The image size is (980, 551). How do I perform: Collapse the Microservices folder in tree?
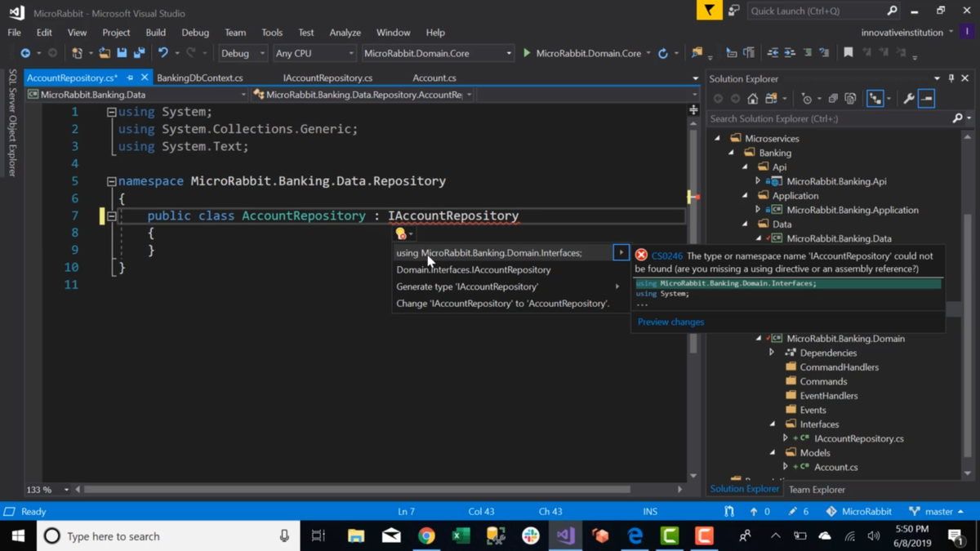coord(718,139)
